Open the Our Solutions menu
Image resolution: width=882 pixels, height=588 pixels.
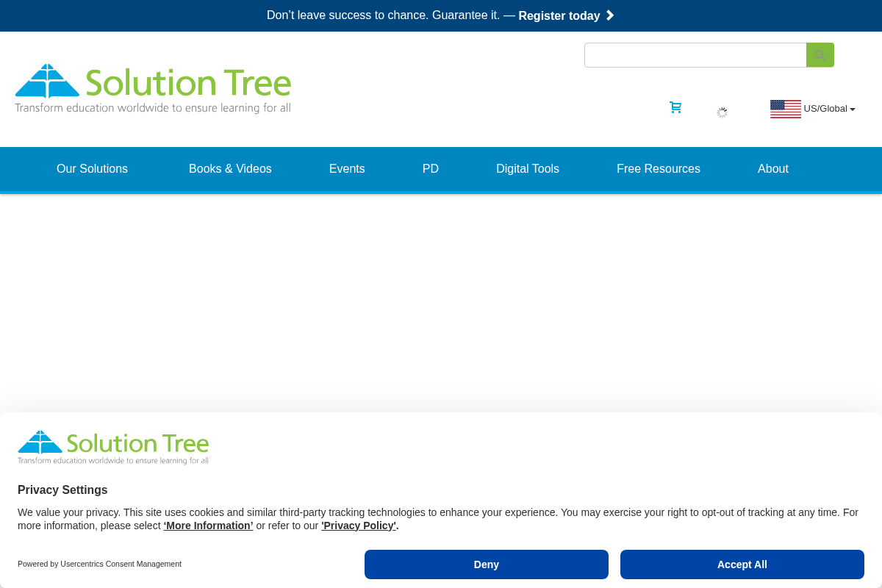tap(92, 169)
